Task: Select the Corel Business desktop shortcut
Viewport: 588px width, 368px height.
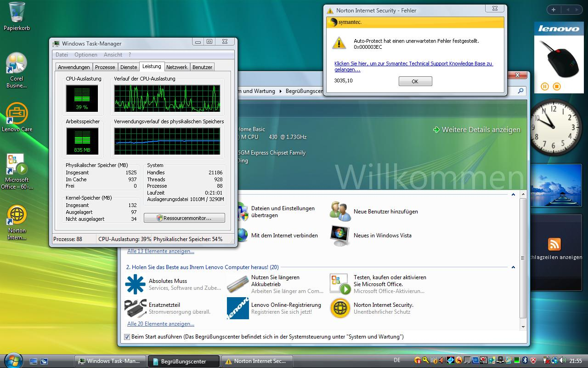Action: click(x=17, y=70)
